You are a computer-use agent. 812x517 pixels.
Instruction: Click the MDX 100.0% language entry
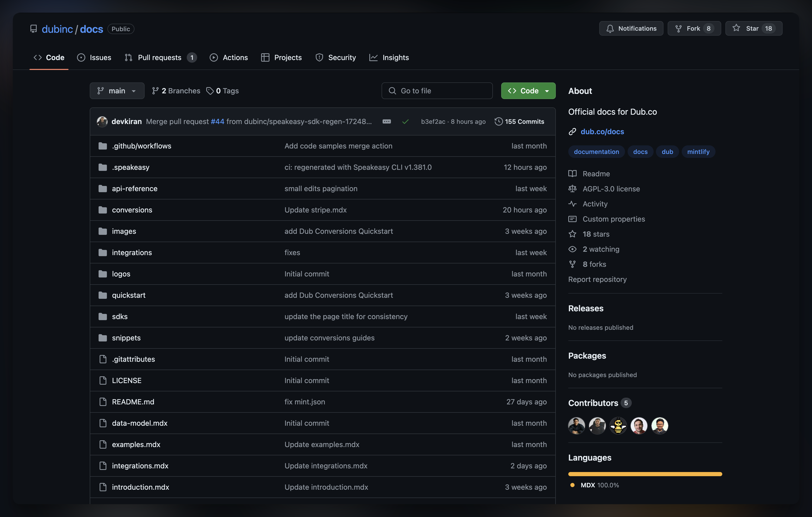pos(595,485)
